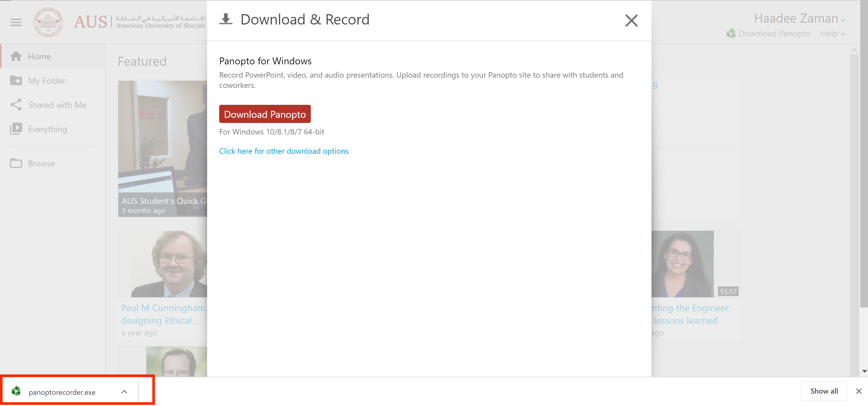Open downloaded panoptorecorder.exe file
Viewport: 868px width, 406px height.
click(62, 392)
